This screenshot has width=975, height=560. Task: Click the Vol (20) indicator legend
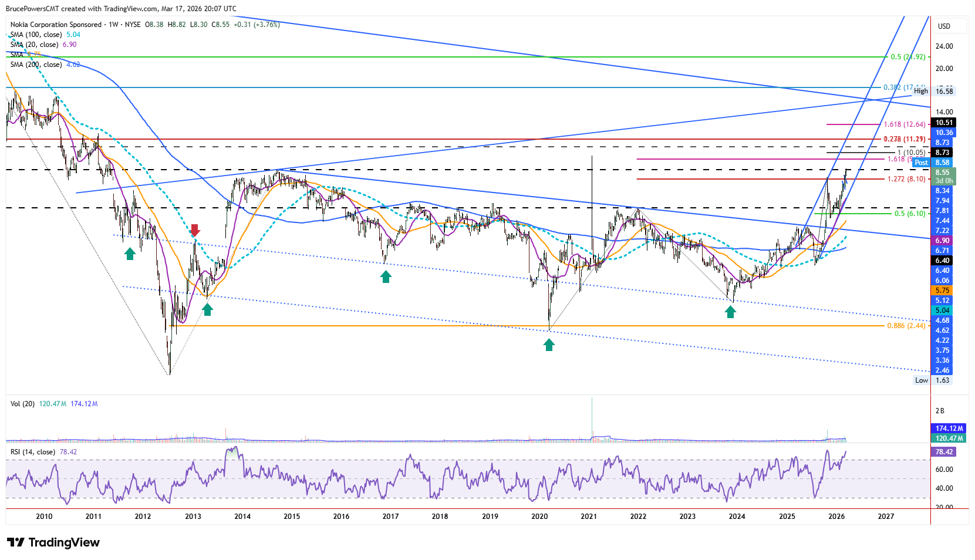coord(22,404)
